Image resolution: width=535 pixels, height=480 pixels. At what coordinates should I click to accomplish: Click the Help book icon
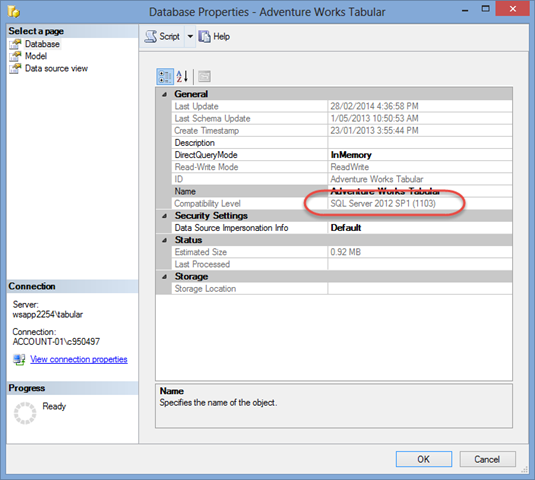[205, 36]
